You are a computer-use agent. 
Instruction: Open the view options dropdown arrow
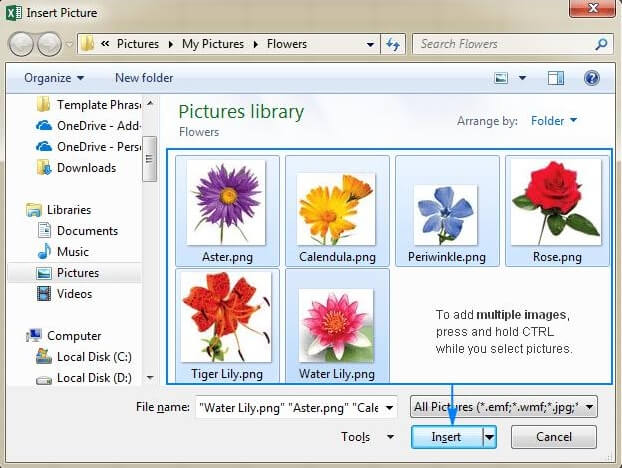click(522, 78)
